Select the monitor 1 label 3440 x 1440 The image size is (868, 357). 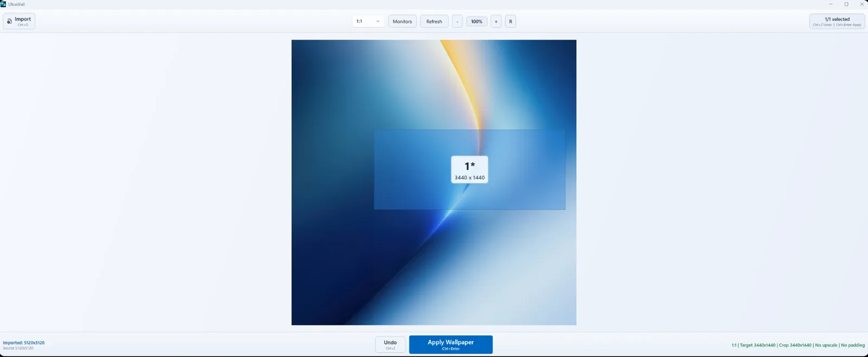(x=470, y=169)
